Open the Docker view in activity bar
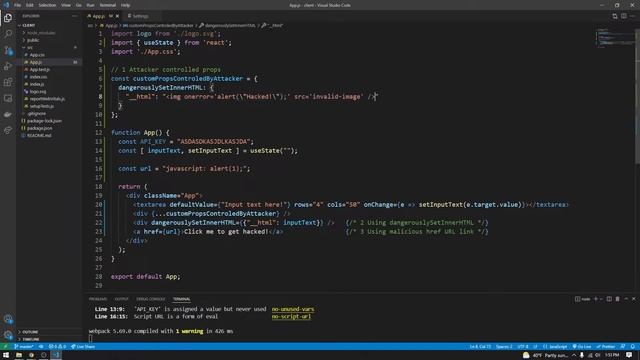640x360 pixels. point(8,114)
